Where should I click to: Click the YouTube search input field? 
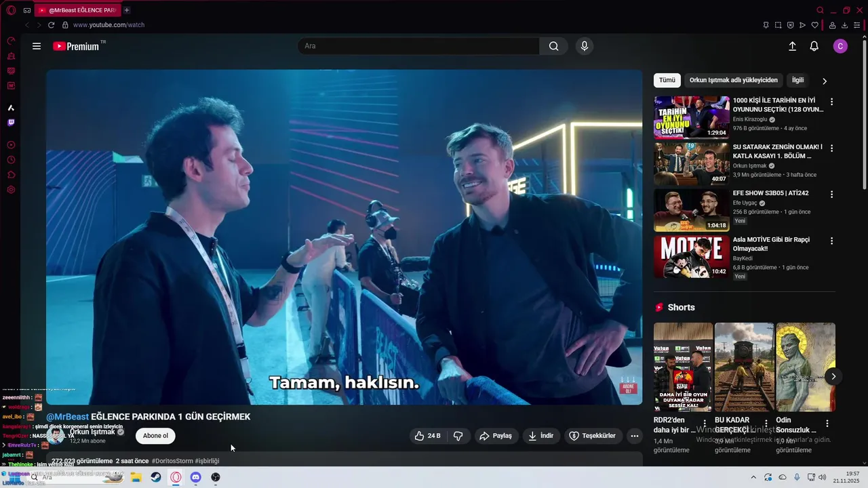coord(418,46)
